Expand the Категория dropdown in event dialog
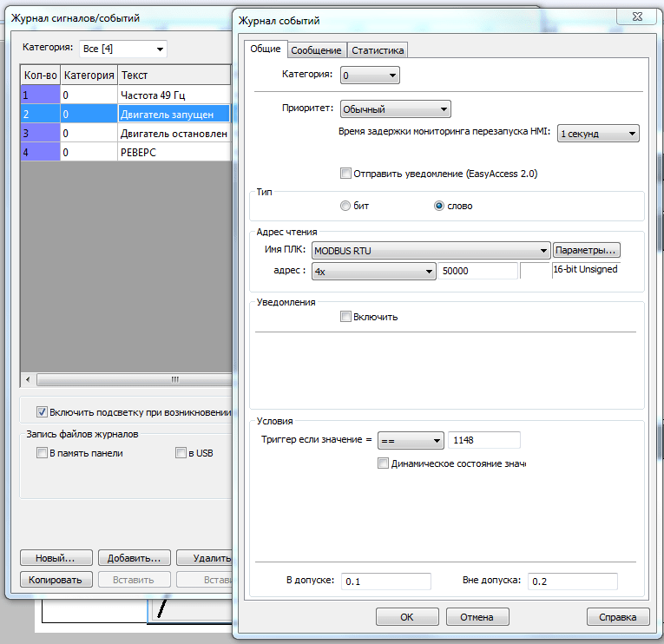Image resolution: width=664 pixels, height=644 pixels. click(369, 76)
